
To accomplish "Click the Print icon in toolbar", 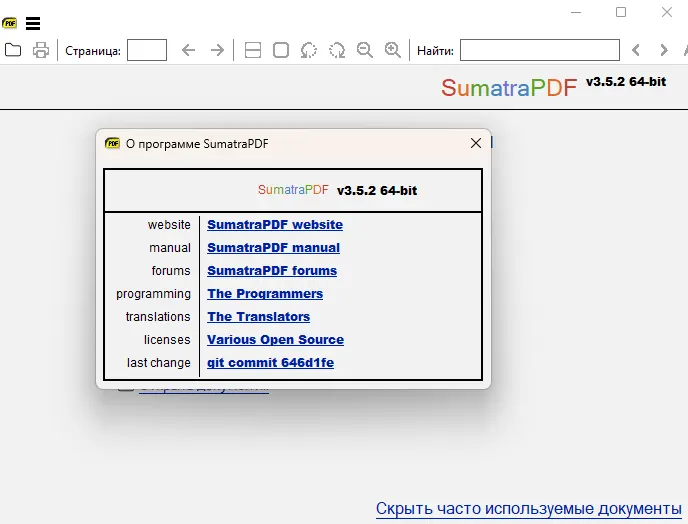I will [41, 50].
